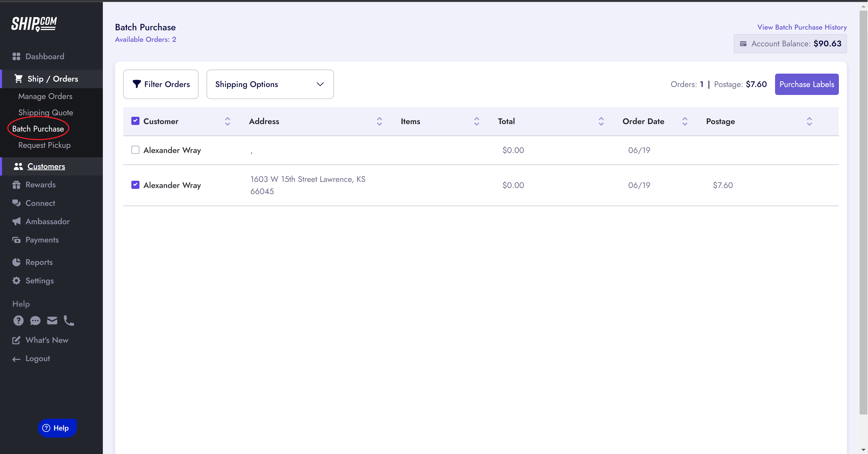The width and height of the screenshot is (868, 454).
Task: Open Request Pickup from the menu
Action: [44, 145]
